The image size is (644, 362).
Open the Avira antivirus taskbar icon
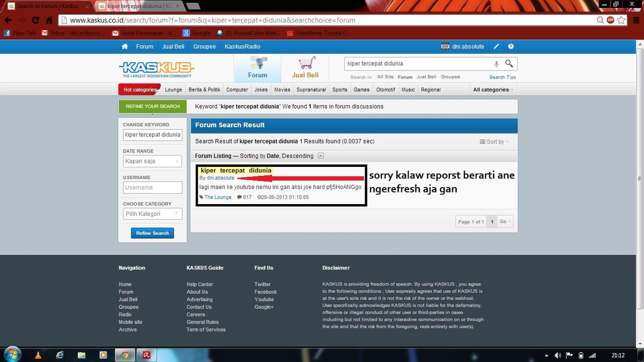(x=146, y=355)
